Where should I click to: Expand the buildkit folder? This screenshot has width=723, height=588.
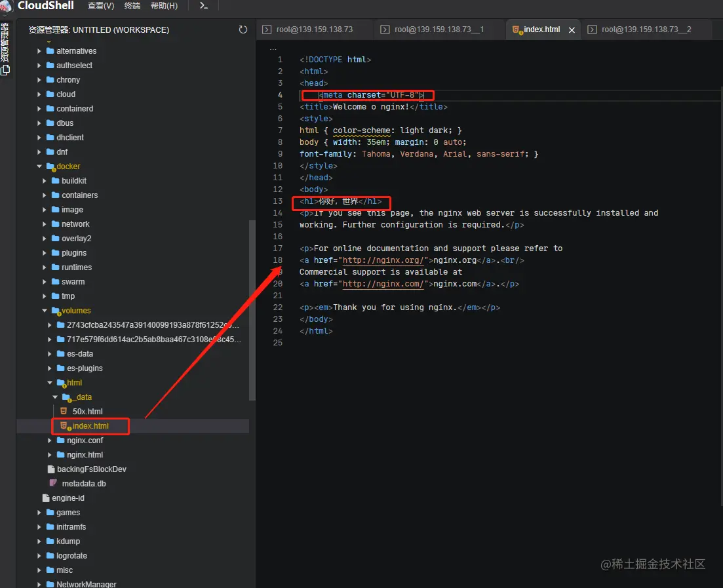[x=45, y=181]
